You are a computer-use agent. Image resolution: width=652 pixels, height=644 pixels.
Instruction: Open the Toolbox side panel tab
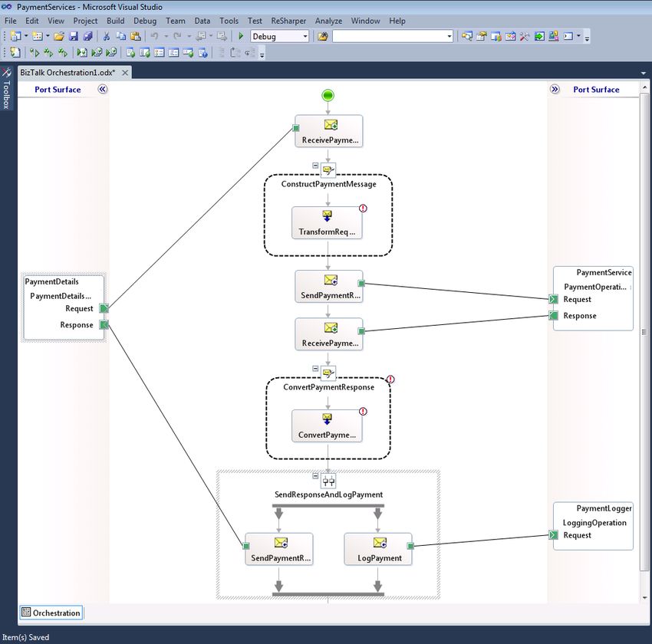click(x=6, y=88)
